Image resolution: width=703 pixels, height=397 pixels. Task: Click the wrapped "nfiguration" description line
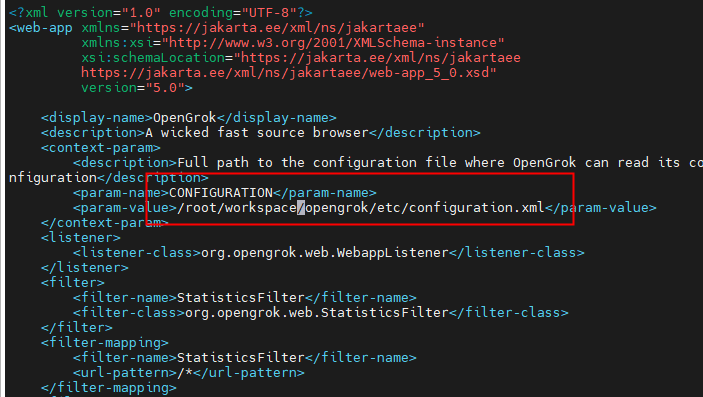click(108, 178)
